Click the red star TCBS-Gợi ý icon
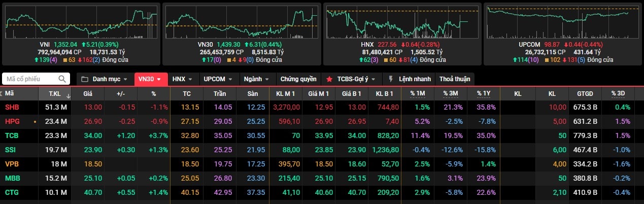Viewport: 644px width, 204px height. tap(329, 79)
